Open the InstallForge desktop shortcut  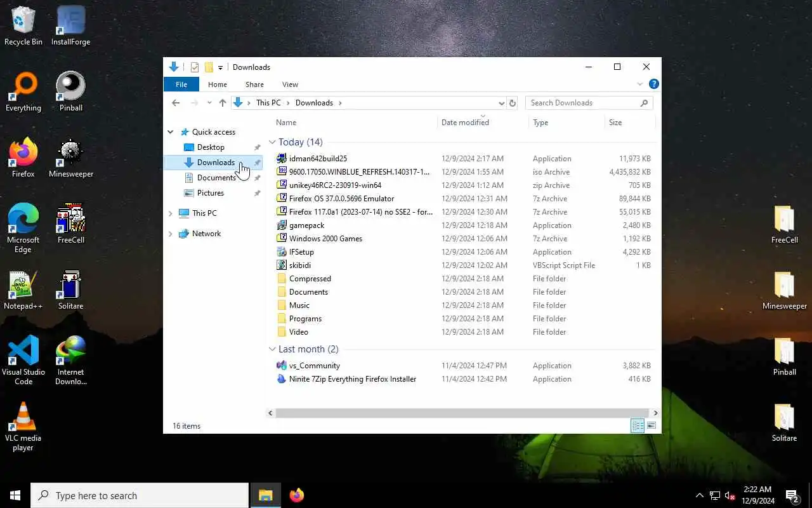[70, 26]
